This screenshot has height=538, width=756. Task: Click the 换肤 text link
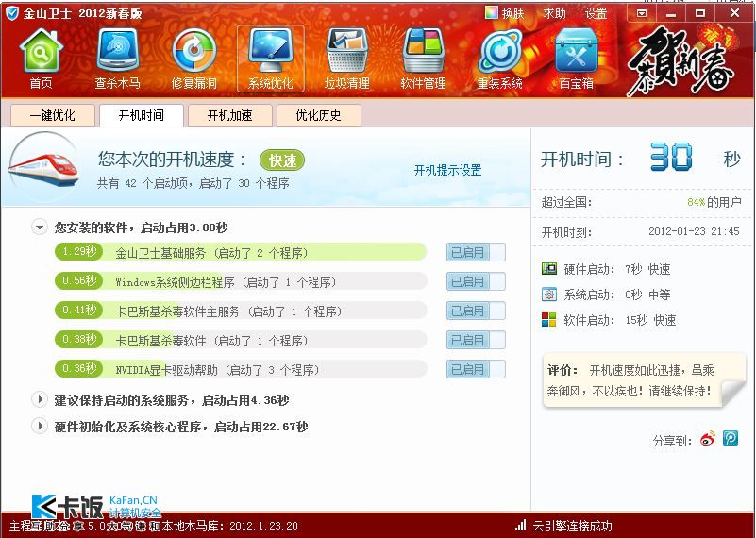click(x=512, y=13)
